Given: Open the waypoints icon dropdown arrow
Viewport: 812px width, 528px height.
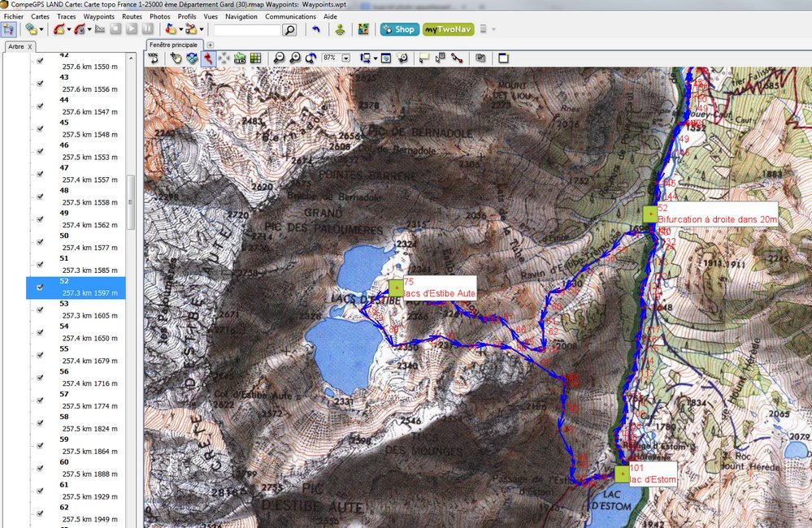Looking at the screenshot, I should 180,29.
